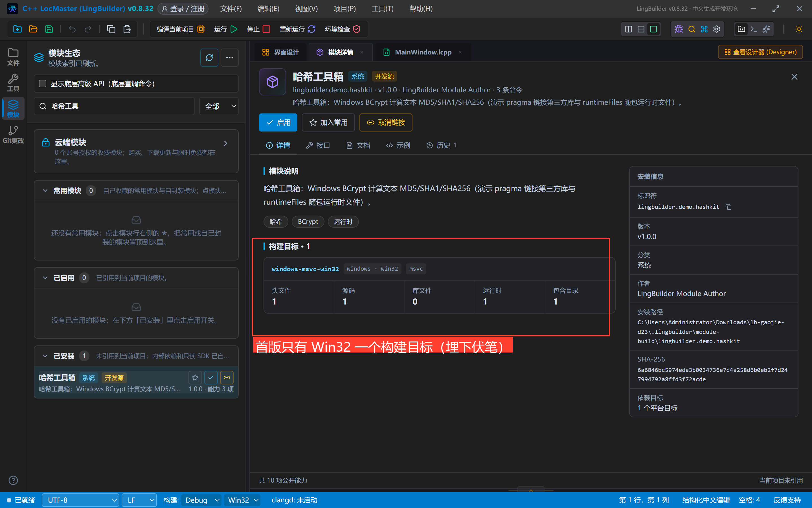Open the debug bug icon
The image size is (812, 508).
[x=679, y=29]
